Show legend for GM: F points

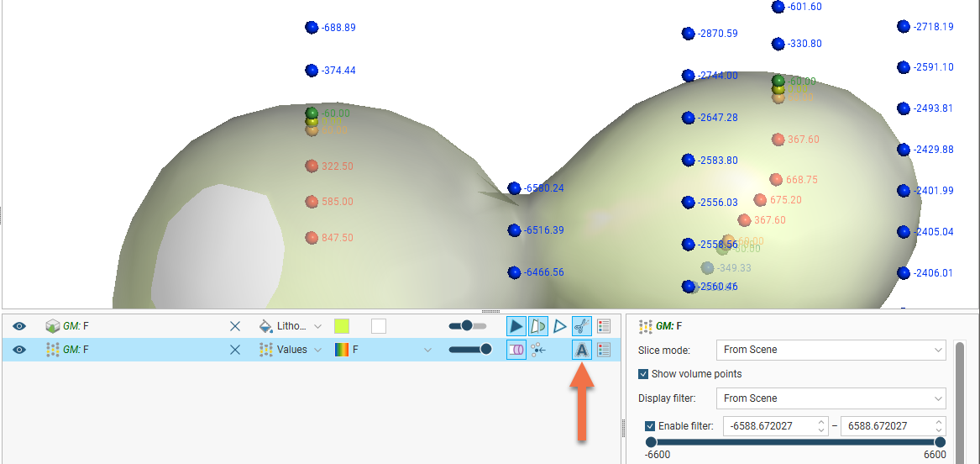(603, 350)
